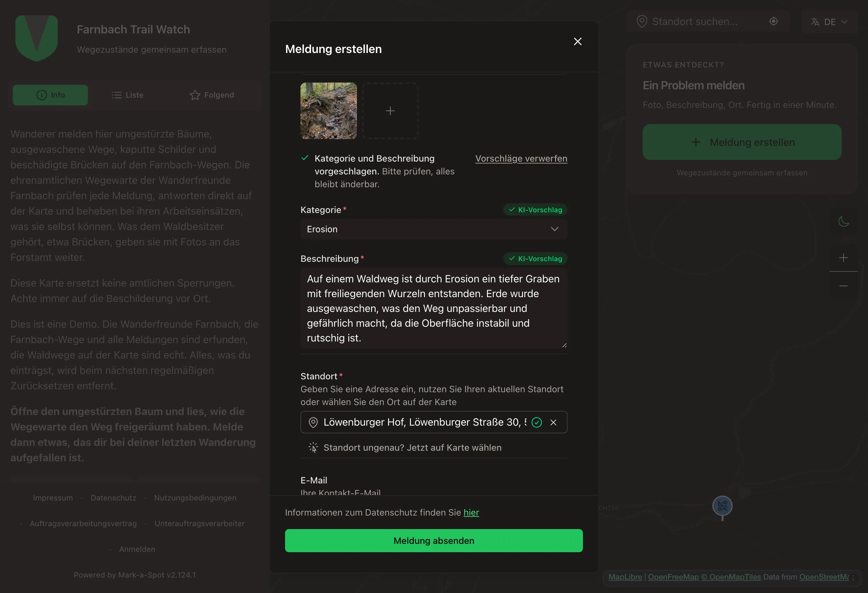This screenshot has height=593, width=868.
Task: Open Impressum footer link
Action: (53, 498)
